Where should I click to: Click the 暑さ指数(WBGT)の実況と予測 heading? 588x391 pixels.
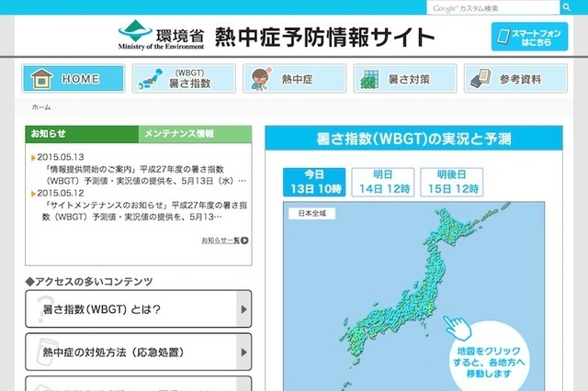(x=414, y=139)
